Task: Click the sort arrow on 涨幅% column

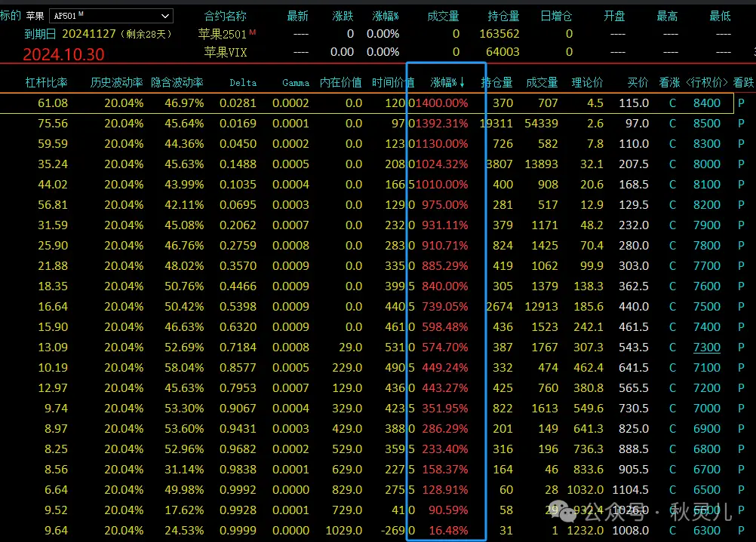Action: click(462, 83)
